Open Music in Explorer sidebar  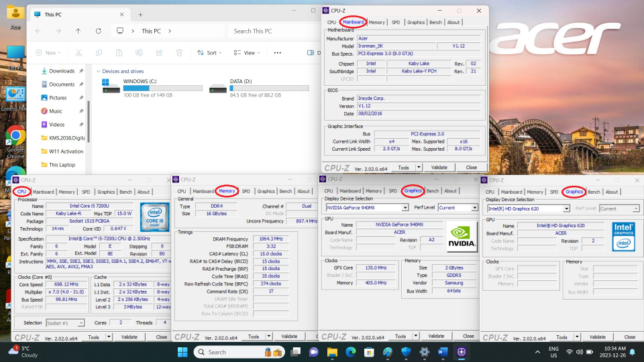(62, 111)
